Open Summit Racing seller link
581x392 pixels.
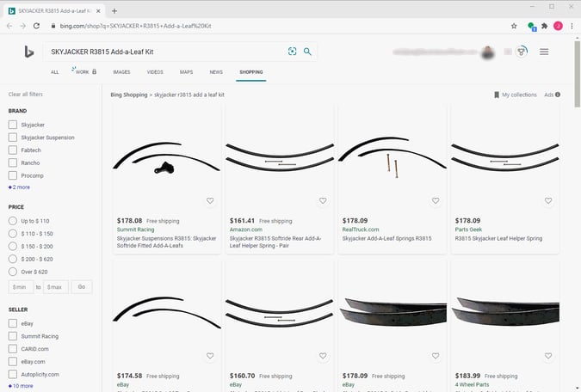[136, 230]
